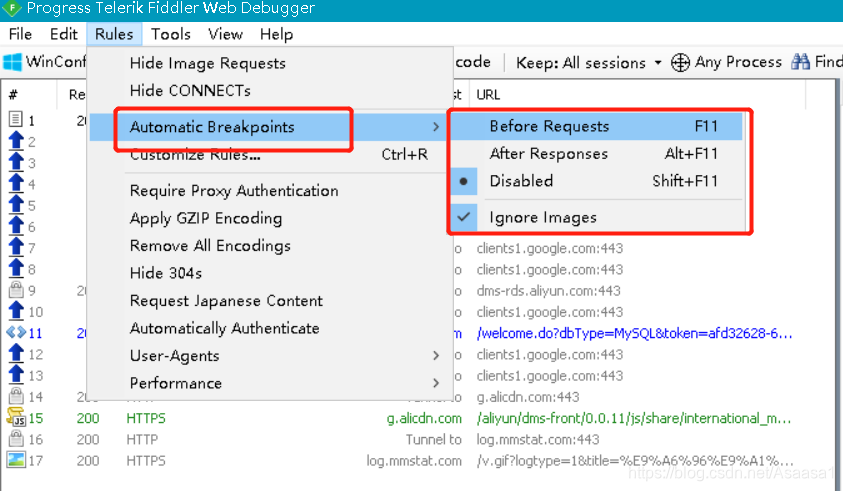Viewport: 843px width, 491px height.
Task: Open the Keep: All sessions dropdown
Action: (x=588, y=62)
